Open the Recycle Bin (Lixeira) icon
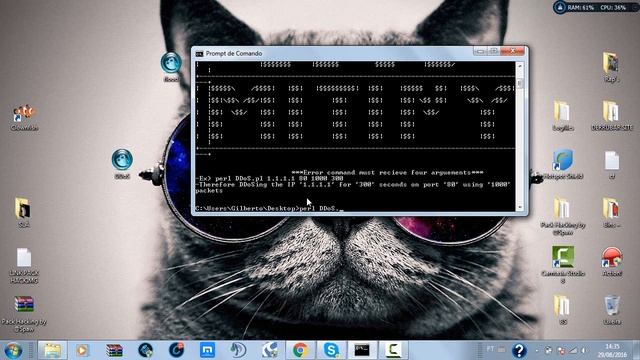 612,310
